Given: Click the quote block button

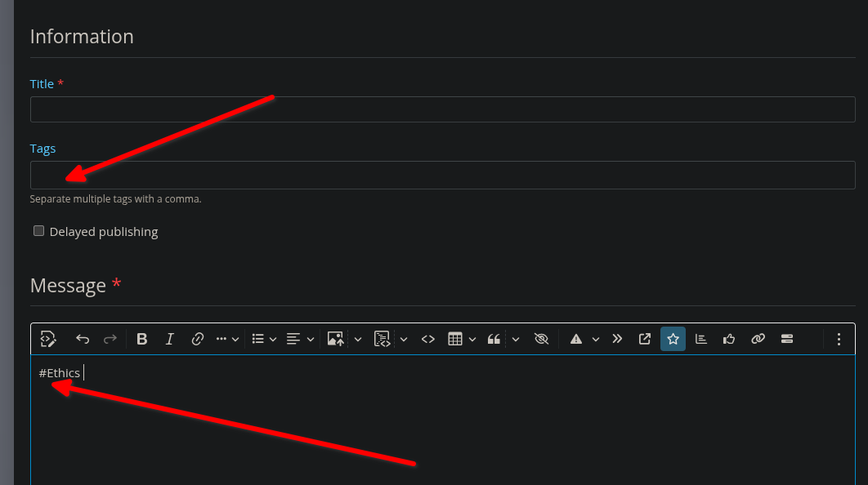Looking at the screenshot, I should [x=494, y=339].
